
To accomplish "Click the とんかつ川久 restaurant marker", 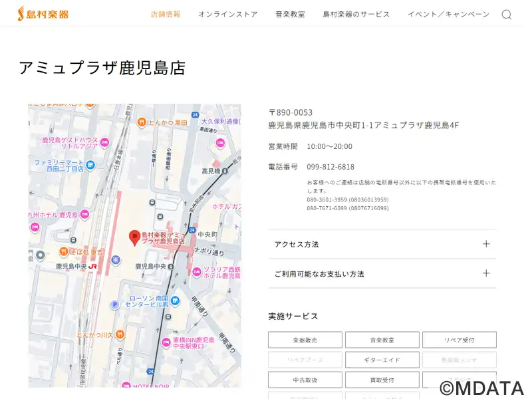I will click(119, 335).
